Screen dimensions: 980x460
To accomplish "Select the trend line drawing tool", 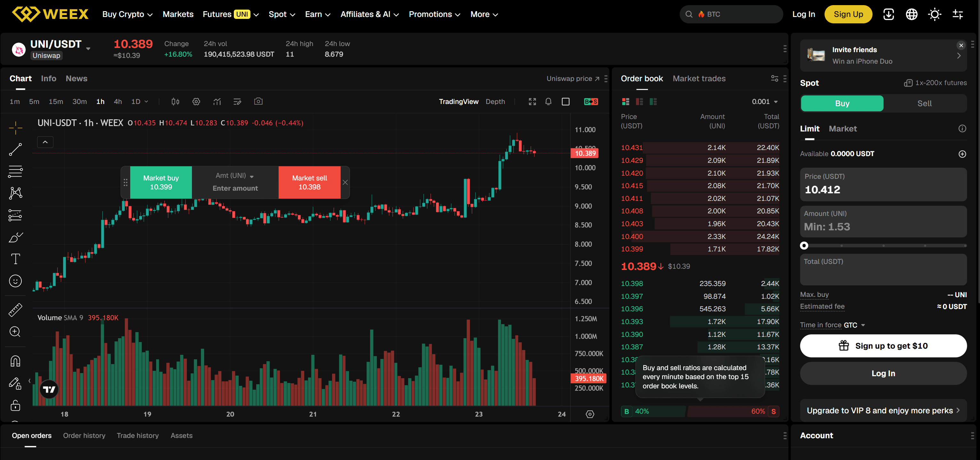I will pyautogui.click(x=16, y=149).
